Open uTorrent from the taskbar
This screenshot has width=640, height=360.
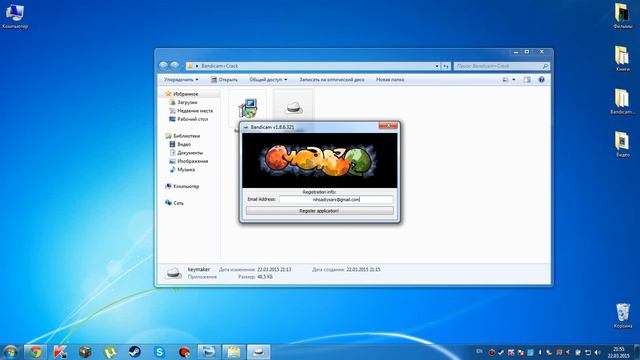click(x=110, y=352)
